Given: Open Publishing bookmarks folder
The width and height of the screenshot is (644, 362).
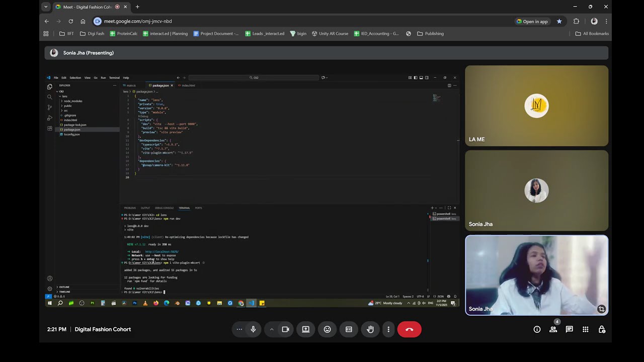Looking at the screenshot, I should pyautogui.click(x=431, y=34).
